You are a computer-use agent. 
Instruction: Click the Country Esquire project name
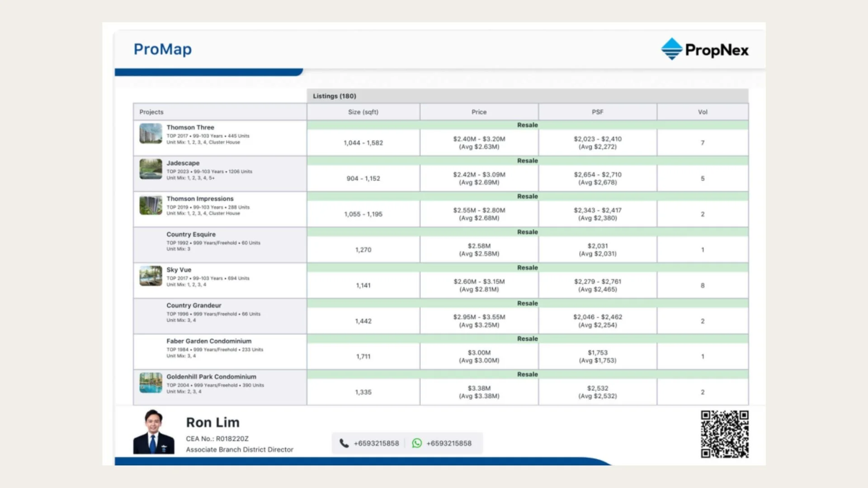[x=191, y=235]
